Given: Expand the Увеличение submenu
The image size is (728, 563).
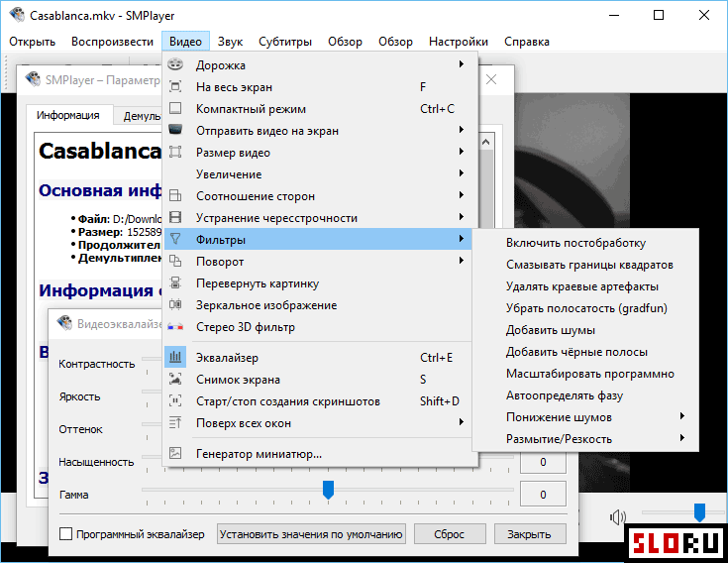Looking at the screenshot, I should (x=318, y=174).
